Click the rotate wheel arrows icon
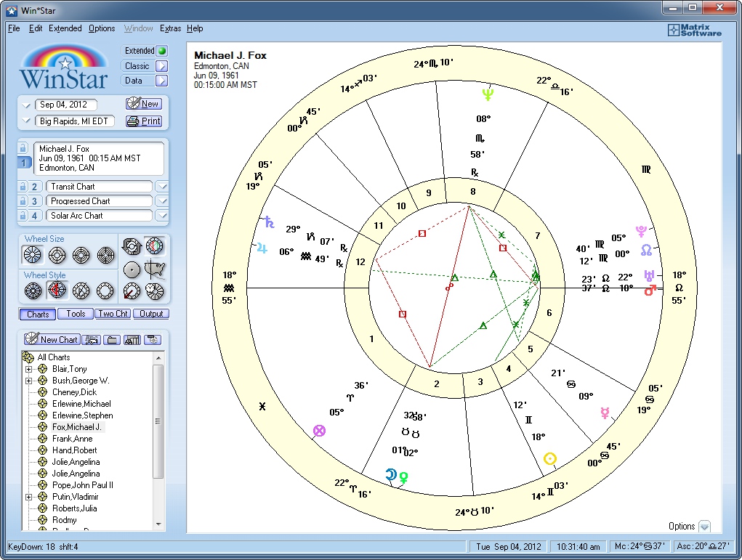The height and width of the screenshot is (560, 742). (132, 246)
